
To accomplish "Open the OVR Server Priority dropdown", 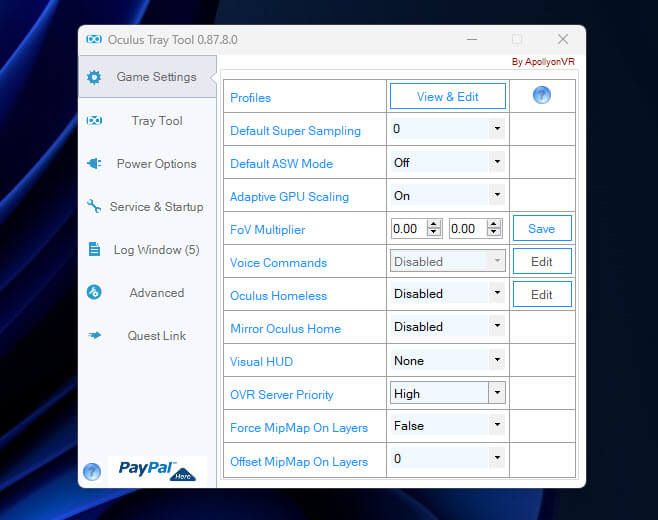I will pyautogui.click(x=447, y=393).
